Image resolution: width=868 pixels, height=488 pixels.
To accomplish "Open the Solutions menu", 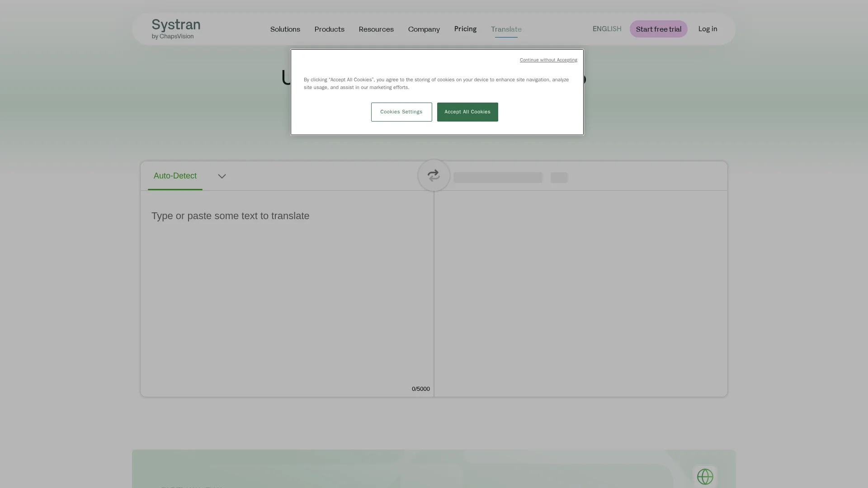I will point(285,29).
